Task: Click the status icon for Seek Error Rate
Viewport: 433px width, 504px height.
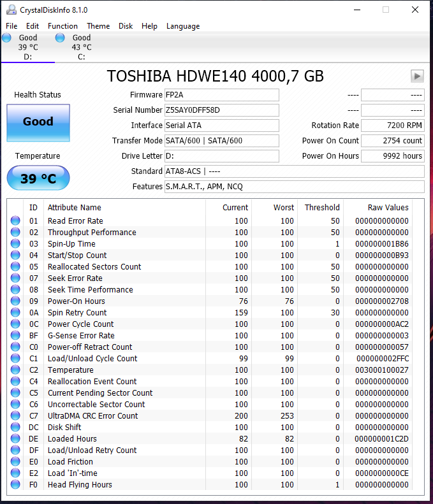Action: click(15, 278)
